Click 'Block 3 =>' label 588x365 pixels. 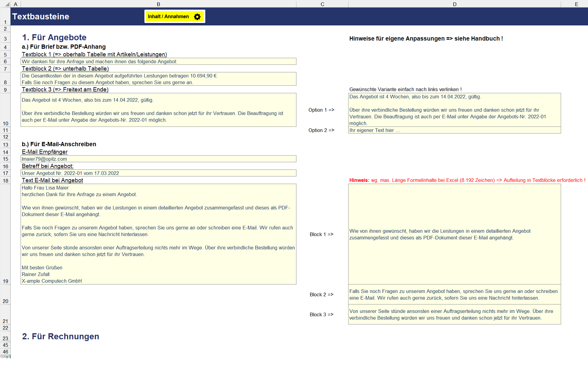(321, 314)
